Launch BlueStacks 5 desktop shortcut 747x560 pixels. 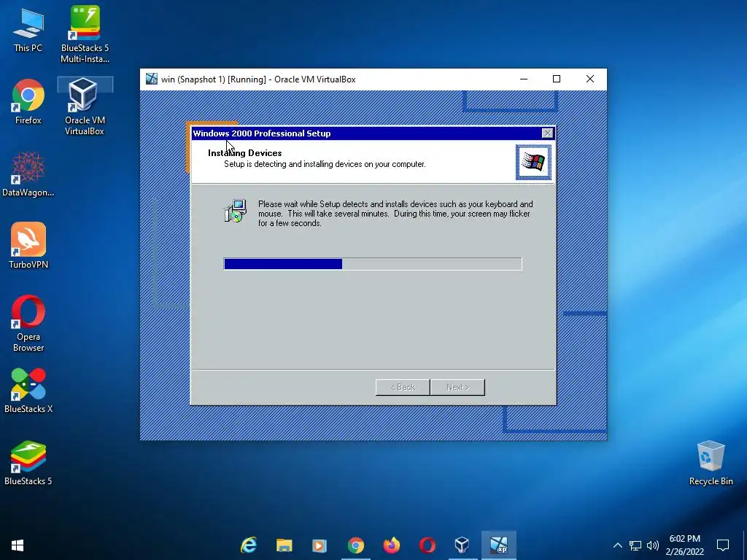click(x=28, y=463)
